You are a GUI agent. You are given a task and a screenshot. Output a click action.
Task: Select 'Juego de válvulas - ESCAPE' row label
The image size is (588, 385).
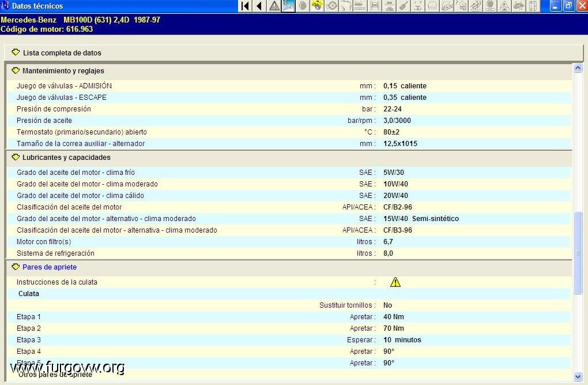pos(62,98)
